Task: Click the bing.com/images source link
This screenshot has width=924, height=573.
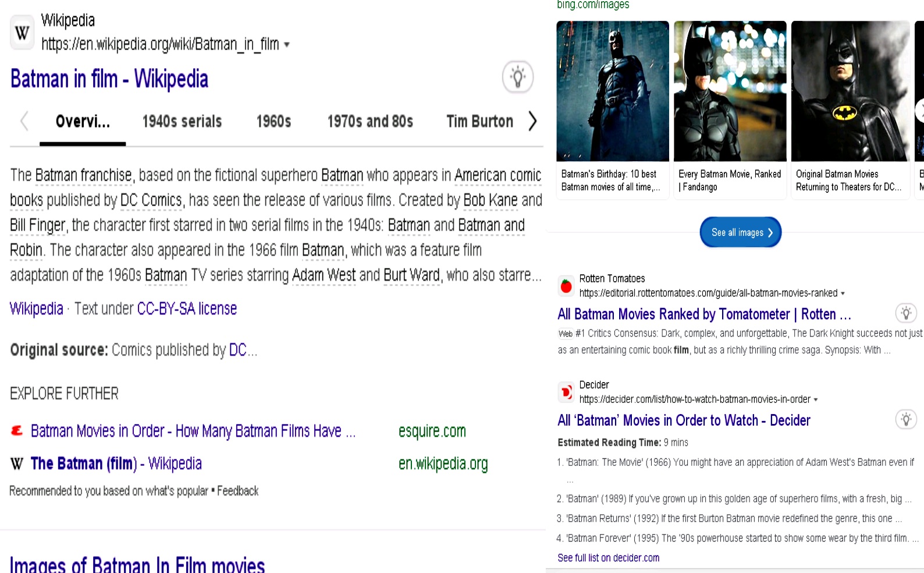Action: [593, 5]
